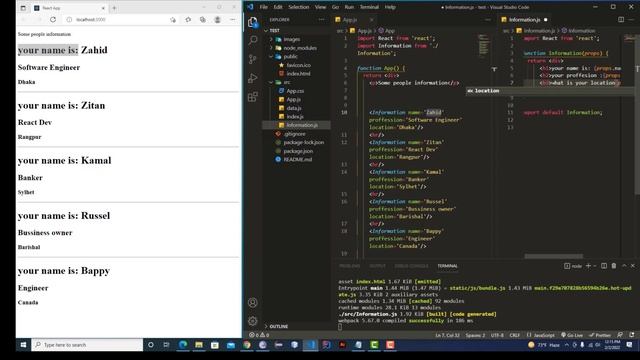Open Edge tab actions menu icon

point(23,8)
